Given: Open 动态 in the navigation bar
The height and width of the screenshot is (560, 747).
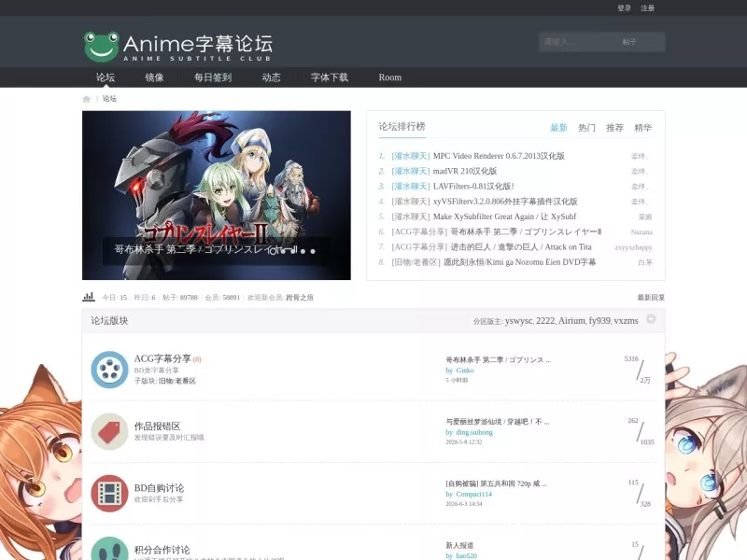Looking at the screenshot, I should (x=271, y=77).
